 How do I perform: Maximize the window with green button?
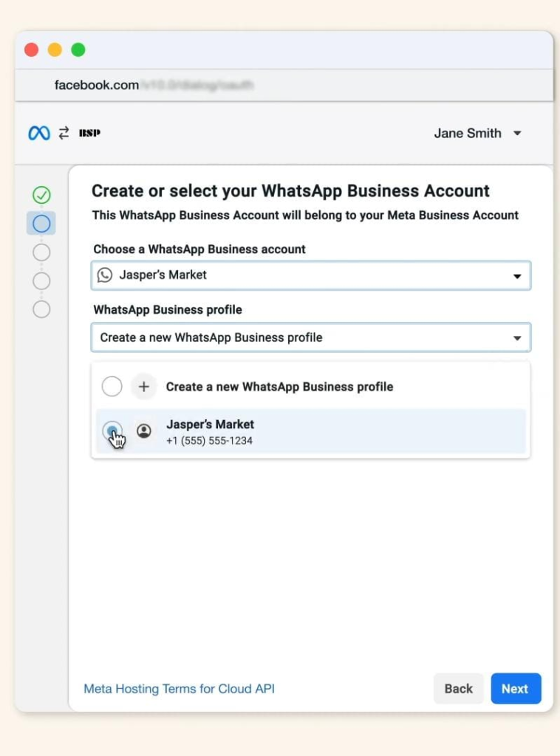click(x=78, y=49)
